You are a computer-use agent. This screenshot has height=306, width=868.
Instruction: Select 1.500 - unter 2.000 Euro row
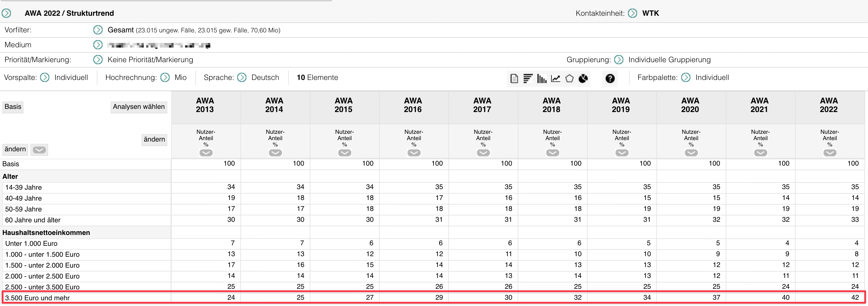pyautogui.click(x=42, y=265)
